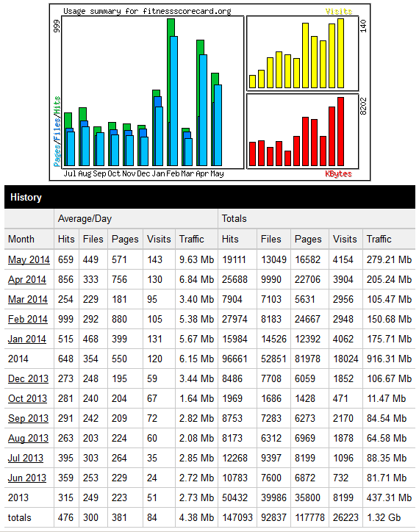The width and height of the screenshot is (419, 532).
Task: Open the Feb 2014 month link
Action: [x=28, y=319]
